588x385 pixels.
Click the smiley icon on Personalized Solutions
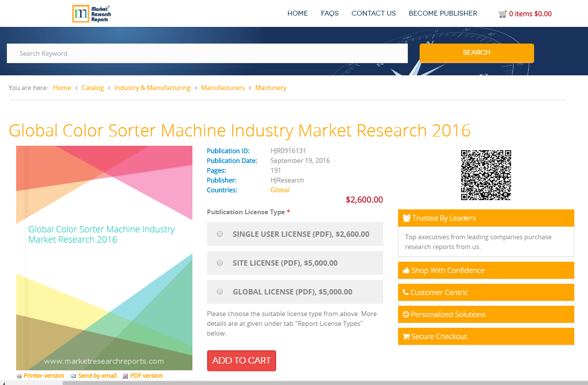(406, 314)
